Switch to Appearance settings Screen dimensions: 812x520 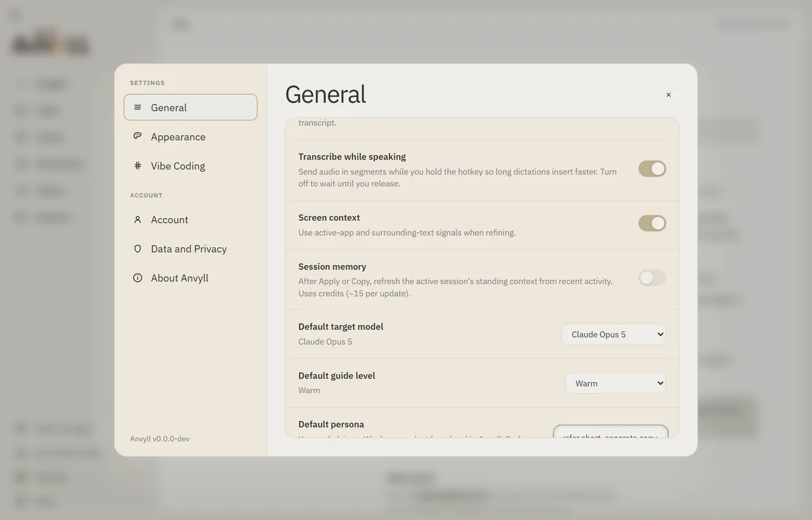click(x=190, y=136)
